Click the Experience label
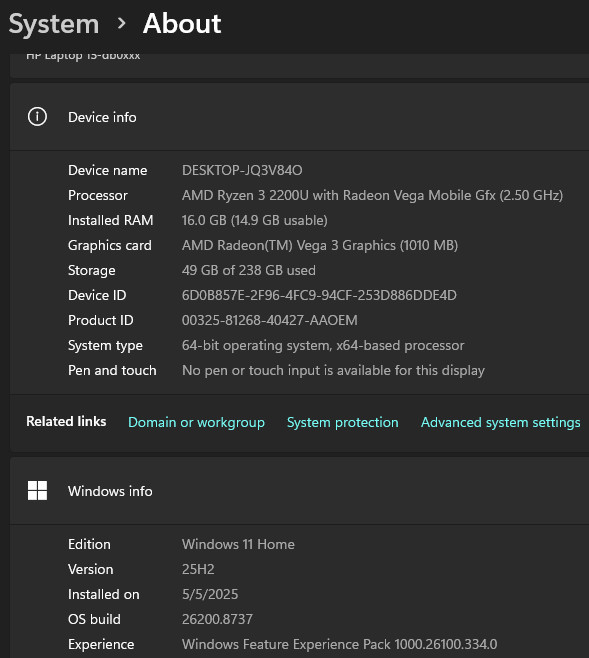The width and height of the screenshot is (589, 658). (101, 644)
